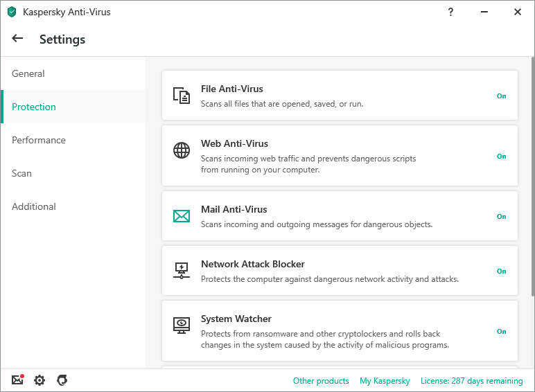This screenshot has width=535, height=392.
Task: Open help with the question mark
Action: click(x=450, y=12)
